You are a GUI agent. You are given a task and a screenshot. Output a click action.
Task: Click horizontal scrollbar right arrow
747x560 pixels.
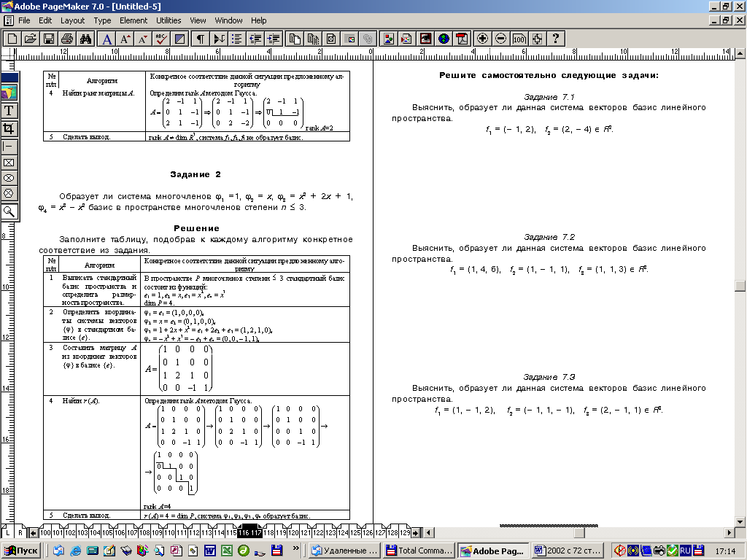pyautogui.click(x=729, y=532)
